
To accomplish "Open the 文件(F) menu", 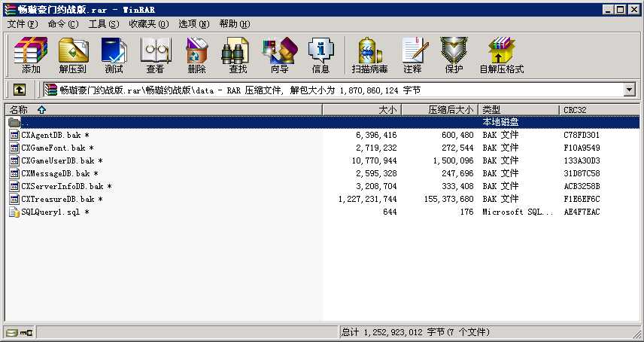I will pos(23,24).
